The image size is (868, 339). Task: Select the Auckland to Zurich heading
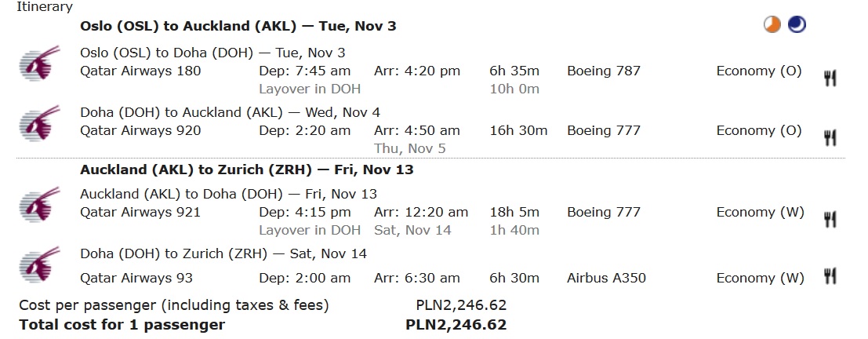coord(247,169)
